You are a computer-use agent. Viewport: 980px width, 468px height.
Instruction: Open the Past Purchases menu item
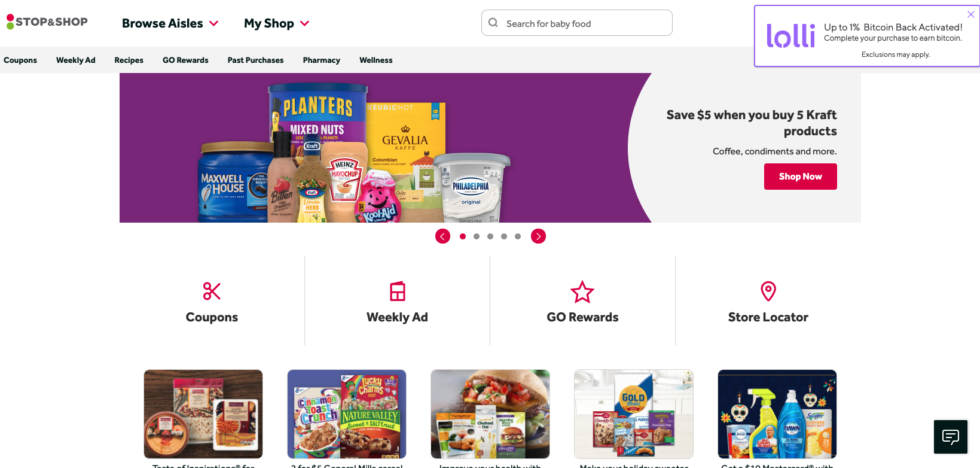(x=256, y=60)
